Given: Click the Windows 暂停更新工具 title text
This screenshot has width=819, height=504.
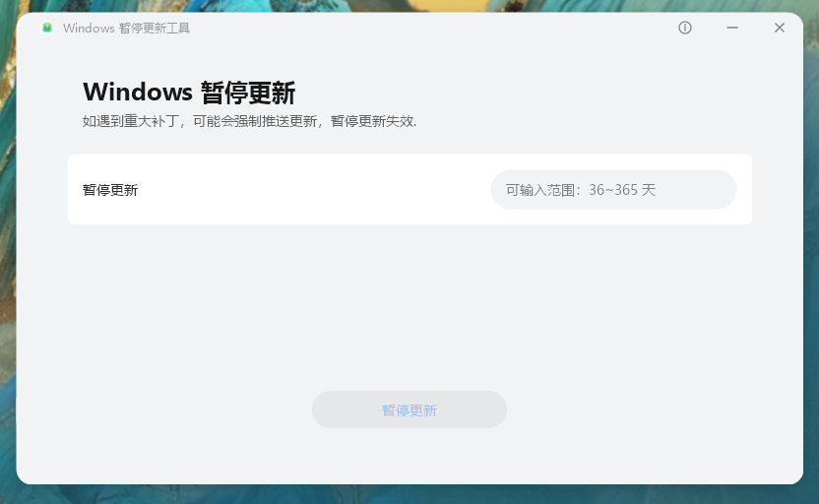Looking at the screenshot, I should pos(126,29).
